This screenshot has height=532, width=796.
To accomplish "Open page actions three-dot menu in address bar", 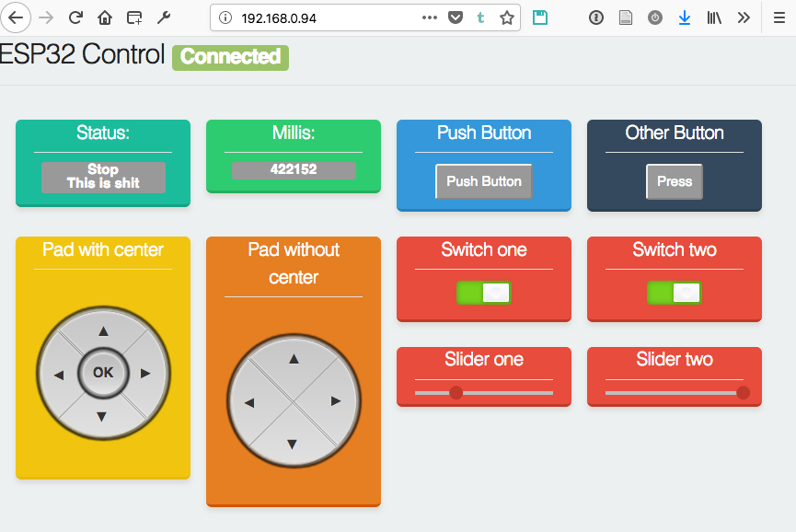I will (430, 17).
